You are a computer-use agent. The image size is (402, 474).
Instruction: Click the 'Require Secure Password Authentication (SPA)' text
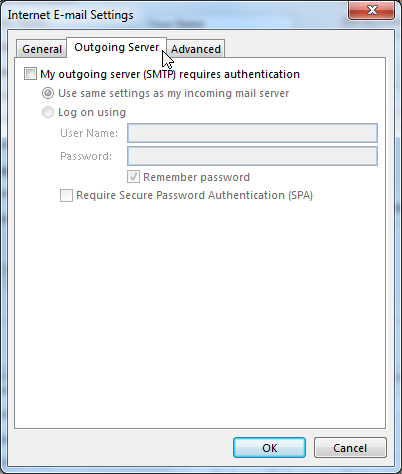point(194,195)
